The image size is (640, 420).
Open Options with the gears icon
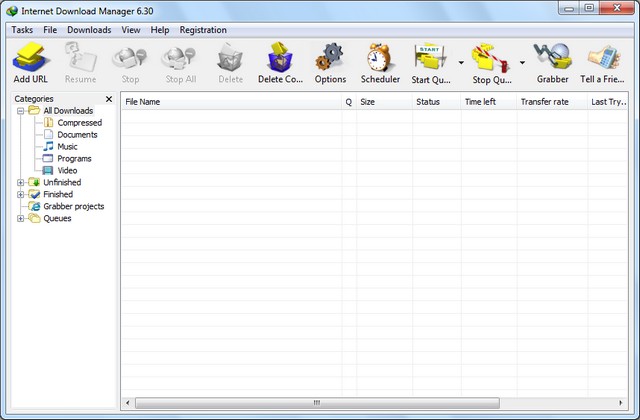click(x=330, y=57)
